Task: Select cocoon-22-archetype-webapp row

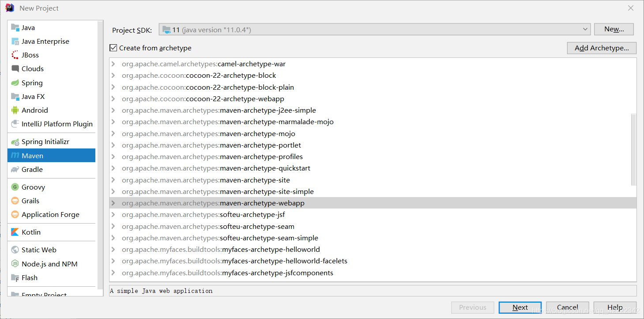Action: tap(373, 99)
